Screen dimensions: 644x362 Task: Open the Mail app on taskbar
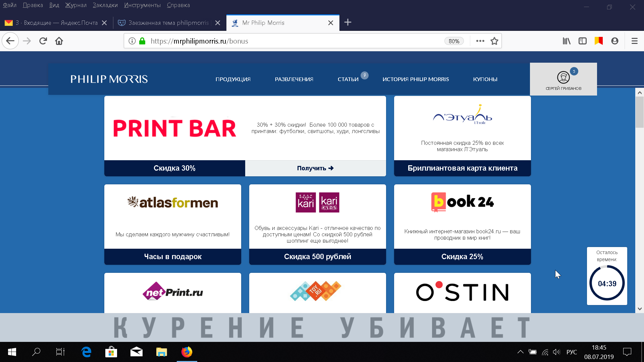click(x=137, y=352)
